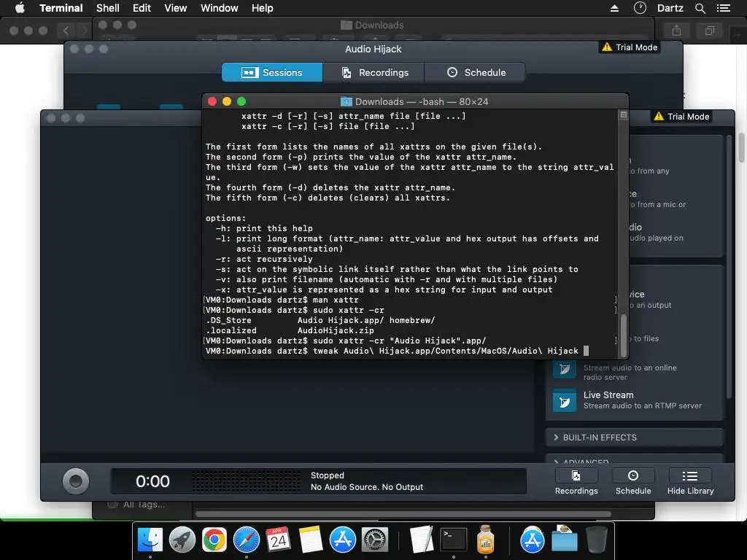Click 'Stopped' status text

328,475
